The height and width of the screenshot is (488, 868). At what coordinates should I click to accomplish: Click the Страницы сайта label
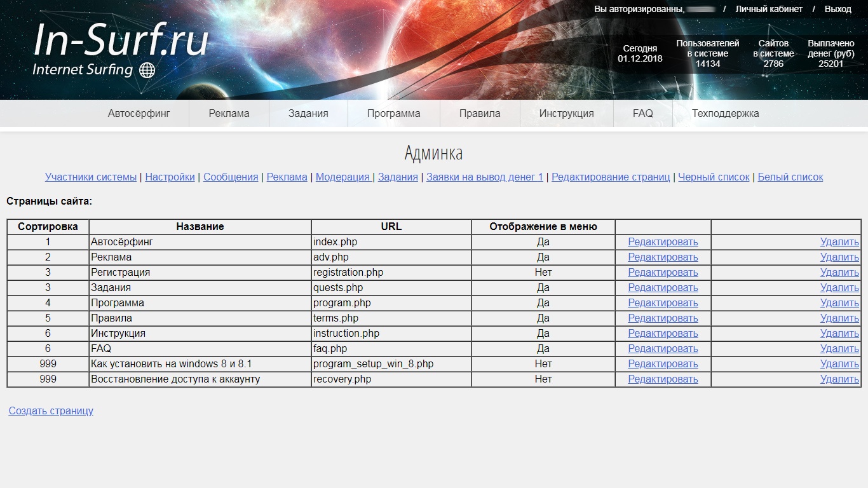(50, 201)
